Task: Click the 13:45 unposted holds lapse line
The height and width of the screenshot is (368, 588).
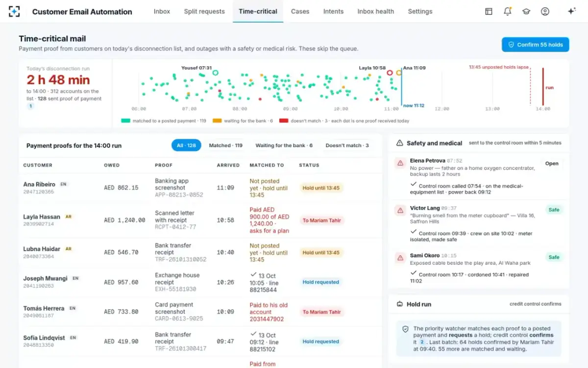Action: [530, 87]
